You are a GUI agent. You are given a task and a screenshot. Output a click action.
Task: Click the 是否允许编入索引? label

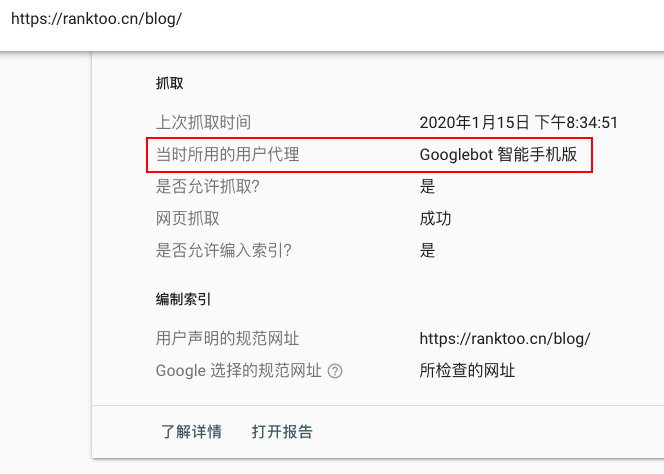224,250
